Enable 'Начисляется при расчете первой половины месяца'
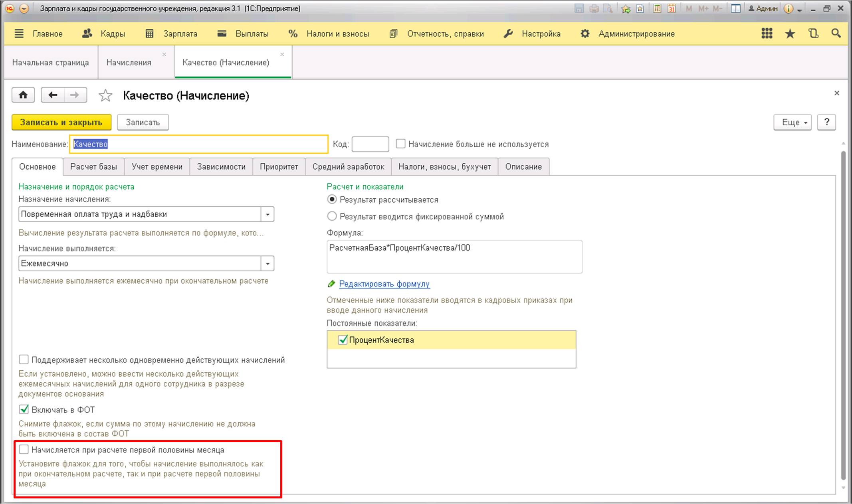 point(24,450)
